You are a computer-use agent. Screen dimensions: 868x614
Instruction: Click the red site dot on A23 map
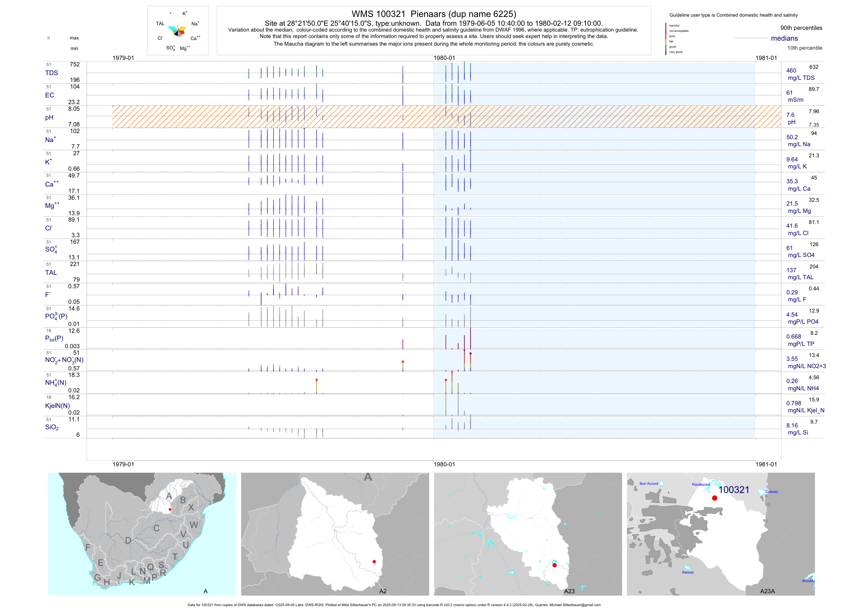tap(554, 565)
